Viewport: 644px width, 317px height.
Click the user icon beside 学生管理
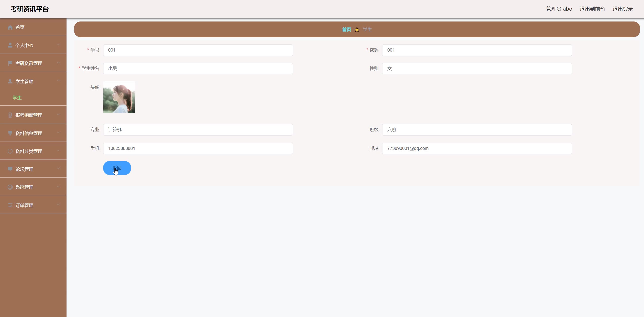coord(10,81)
